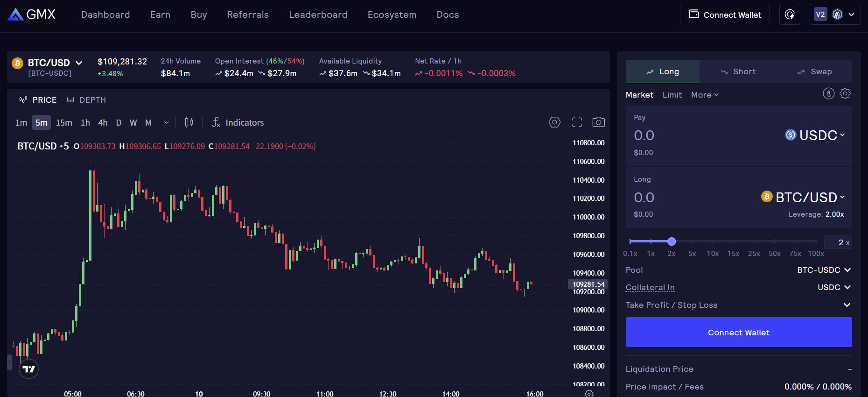This screenshot has height=397, width=868.
Task: Navigate to Referrals
Action: coord(248,14)
